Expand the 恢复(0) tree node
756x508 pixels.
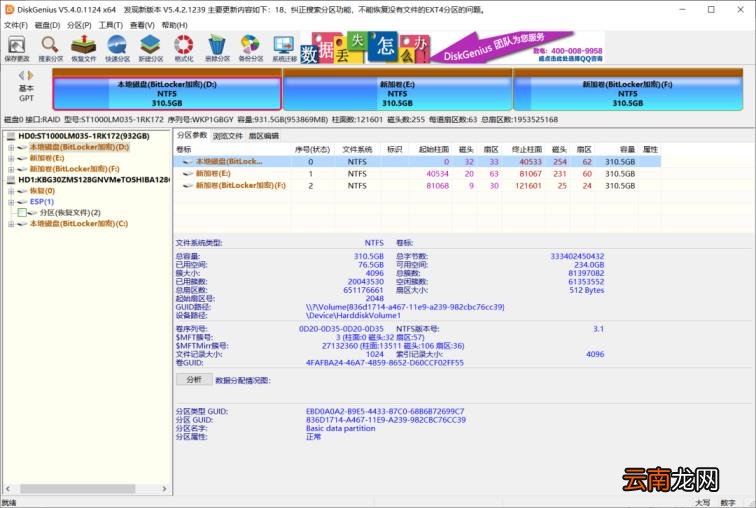(11, 191)
